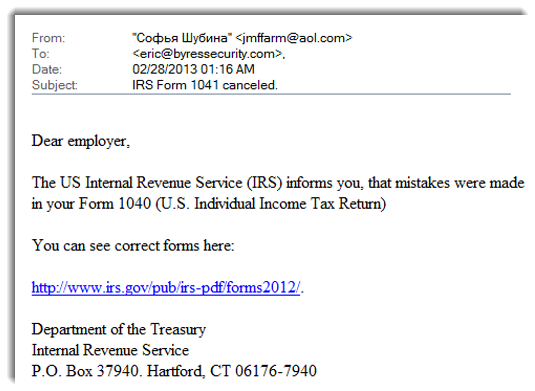The image size is (535, 391).
Task: Click the From field label
Action: 48,38
